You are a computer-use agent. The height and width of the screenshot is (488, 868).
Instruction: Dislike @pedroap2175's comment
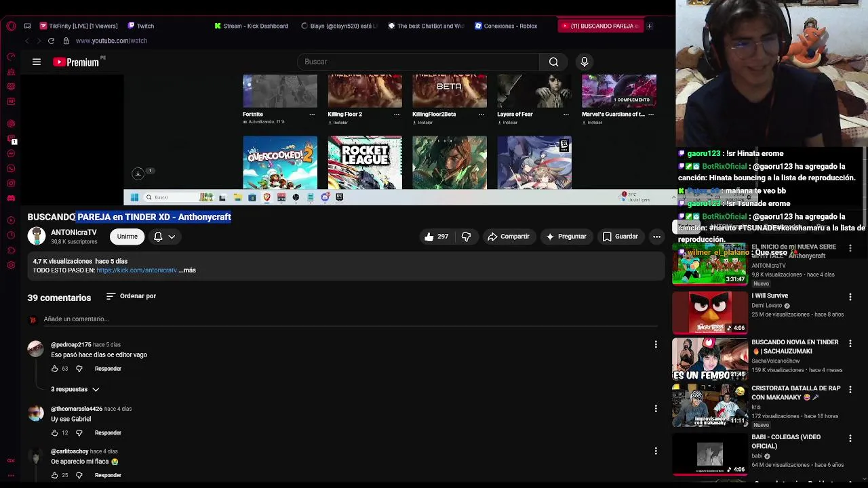[x=79, y=369]
